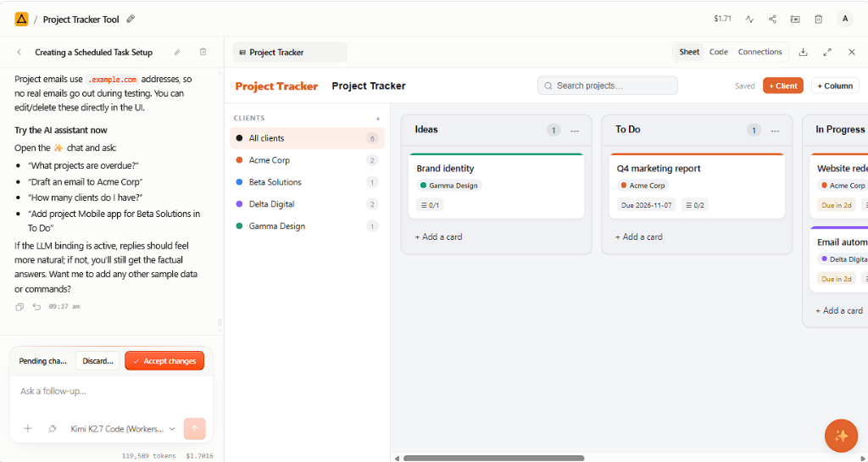Select All clients in sidebar

307,138
